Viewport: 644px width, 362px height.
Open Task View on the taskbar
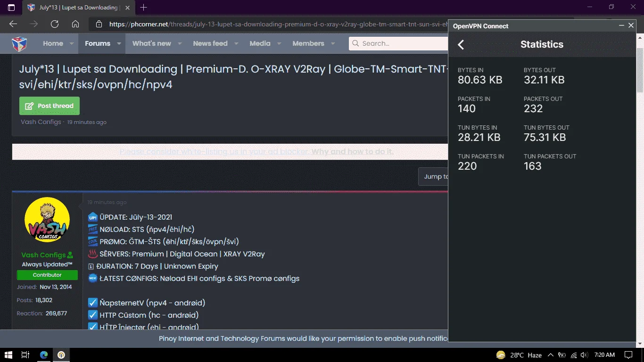(x=25, y=355)
